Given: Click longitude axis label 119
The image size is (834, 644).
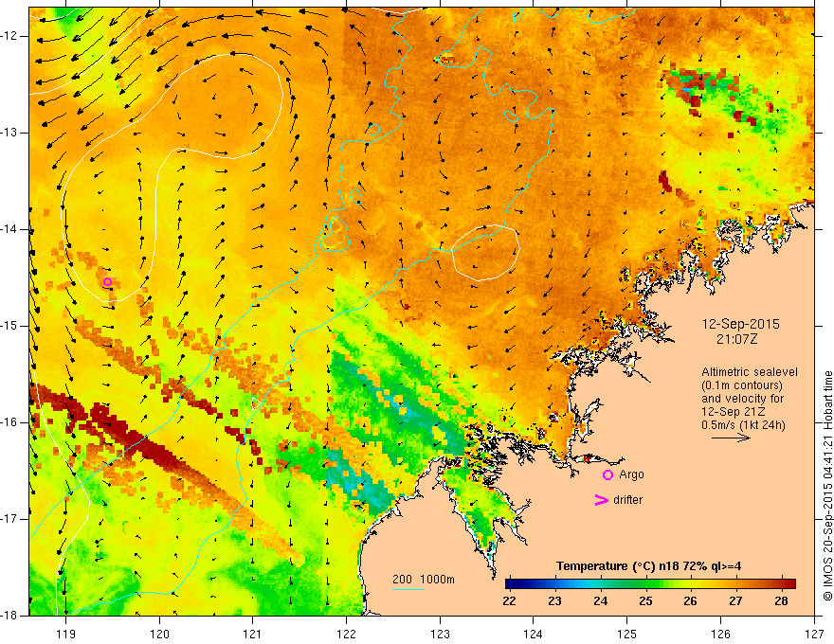Looking at the screenshot, I should click(x=66, y=635).
